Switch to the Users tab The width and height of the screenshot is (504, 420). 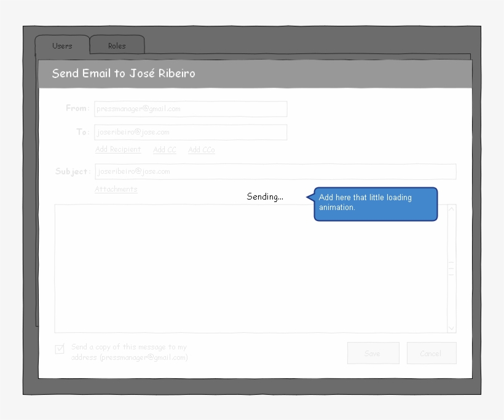click(61, 45)
